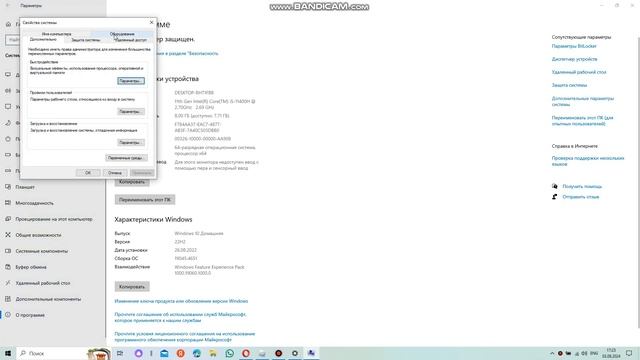Click Переименовать этот ПК advanced link
This screenshot has width=640, height=360.
[582, 120]
